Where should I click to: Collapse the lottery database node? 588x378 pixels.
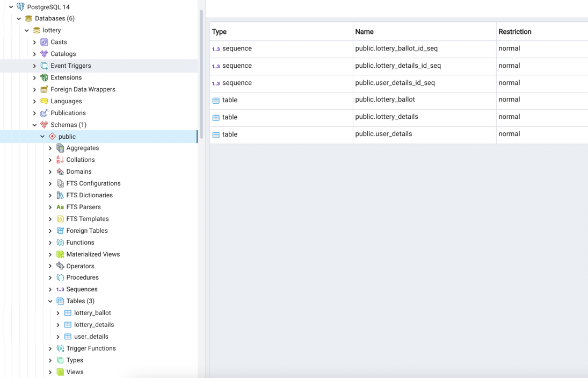(27, 31)
